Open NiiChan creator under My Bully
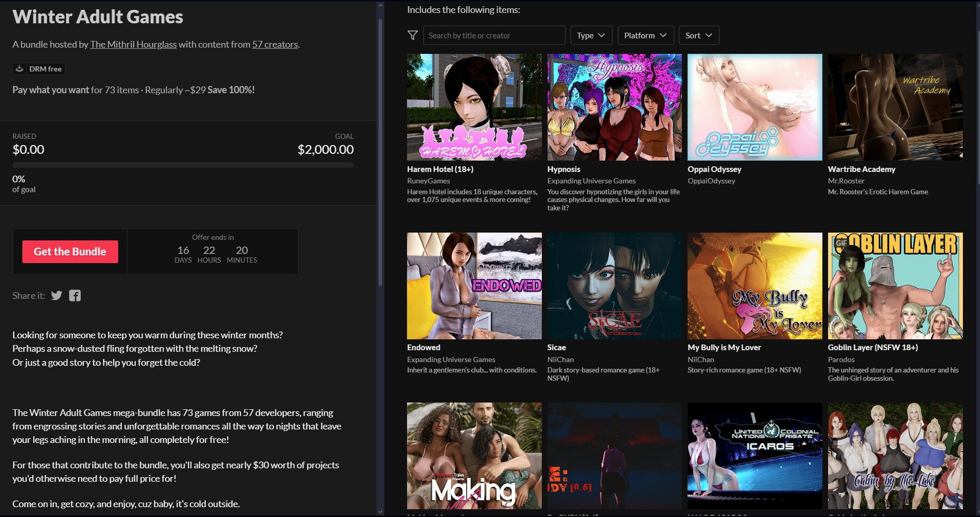980x517 pixels. point(701,360)
